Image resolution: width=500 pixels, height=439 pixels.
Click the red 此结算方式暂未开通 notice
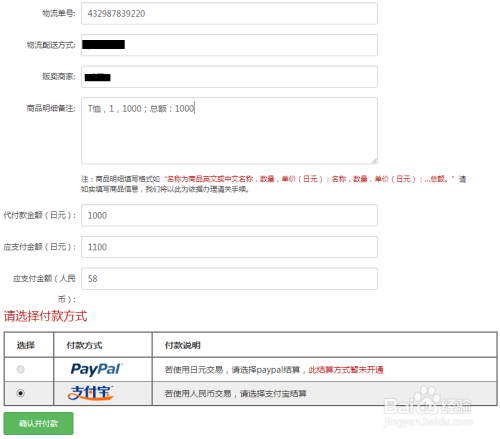click(346, 370)
